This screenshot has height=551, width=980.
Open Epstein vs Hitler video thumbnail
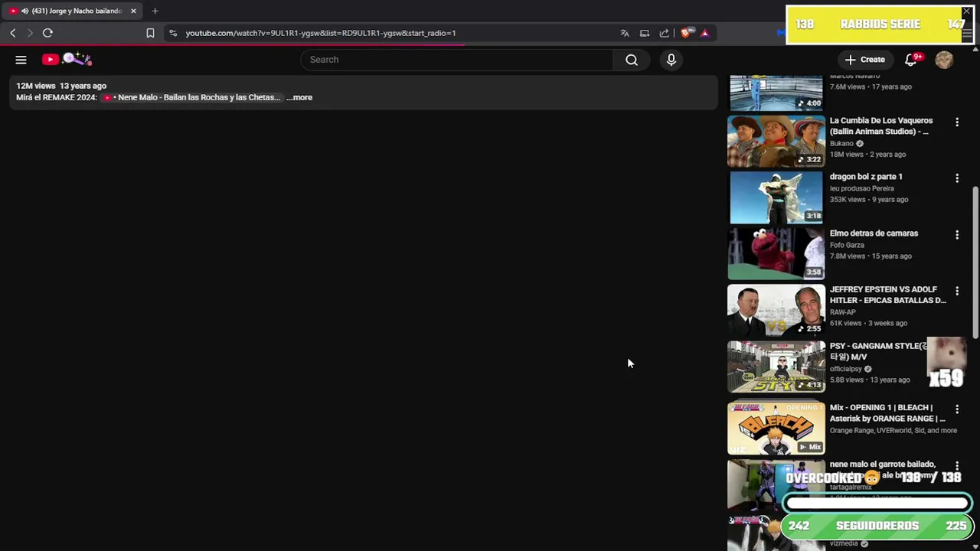pos(776,310)
